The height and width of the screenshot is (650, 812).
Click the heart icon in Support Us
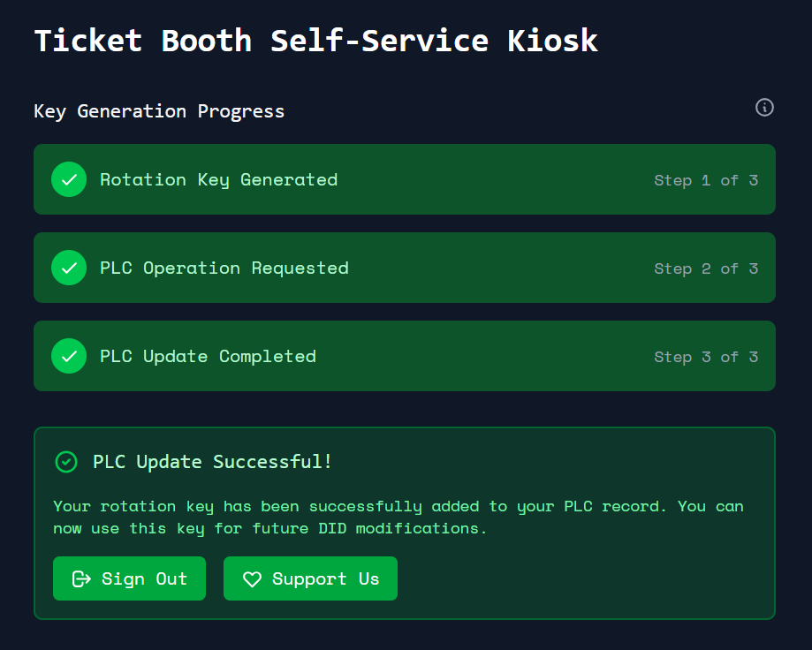(253, 579)
